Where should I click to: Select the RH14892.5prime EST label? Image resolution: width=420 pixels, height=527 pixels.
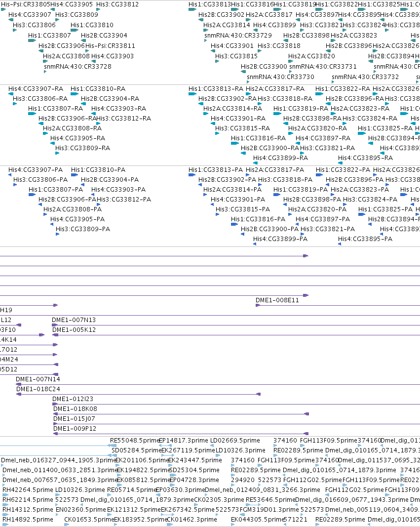tap(28, 520)
